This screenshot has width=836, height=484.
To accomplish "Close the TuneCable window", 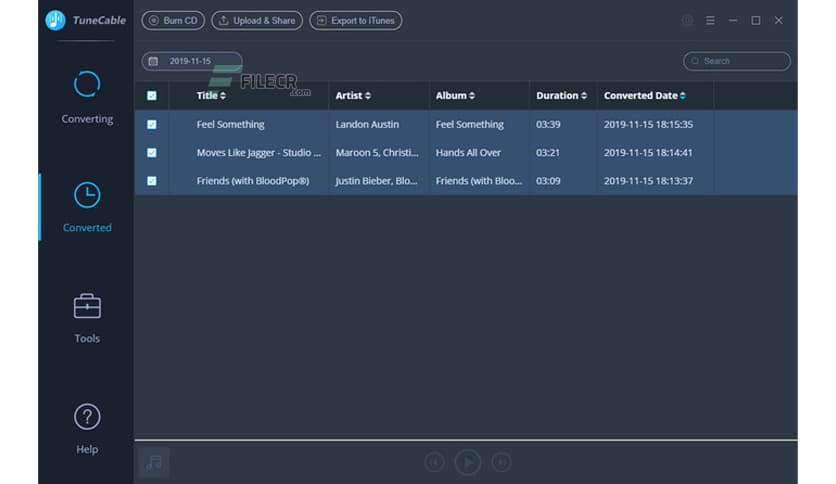I will (779, 20).
